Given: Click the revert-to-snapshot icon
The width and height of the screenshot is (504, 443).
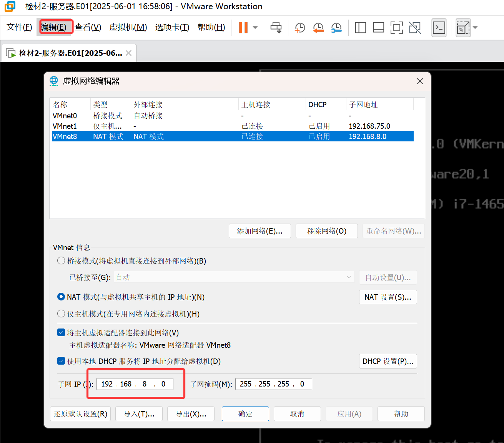Looking at the screenshot, I should [318, 28].
